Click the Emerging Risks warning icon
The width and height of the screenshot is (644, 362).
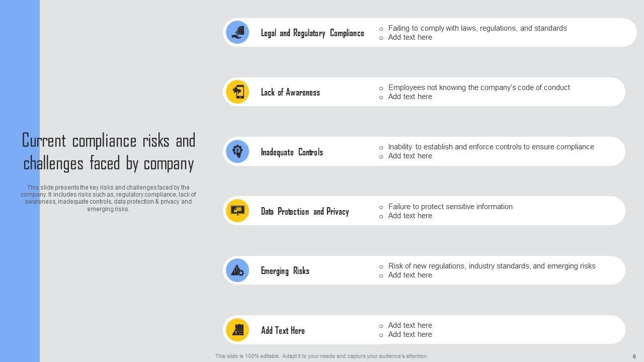(237, 270)
